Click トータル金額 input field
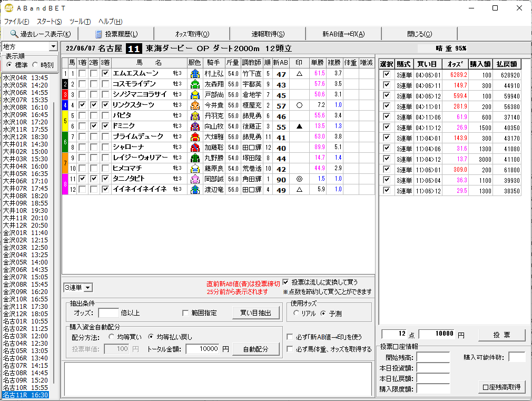The width and height of the screenshot is (532, 401). click(x=203, y=349)
